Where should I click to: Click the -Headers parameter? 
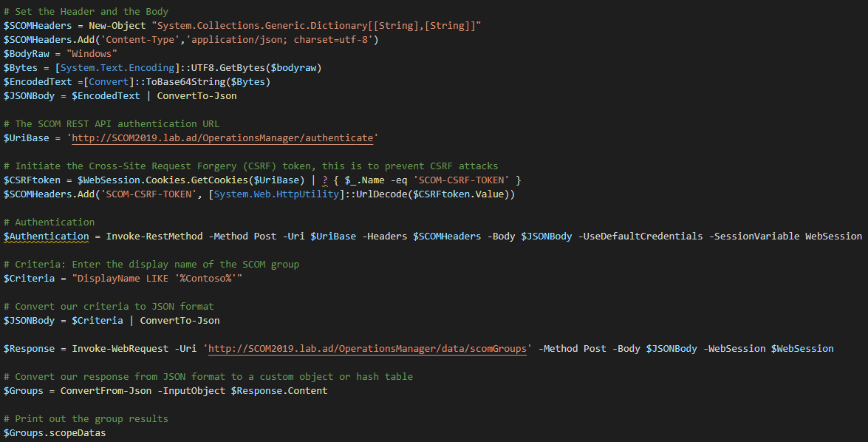pos(385,237)
